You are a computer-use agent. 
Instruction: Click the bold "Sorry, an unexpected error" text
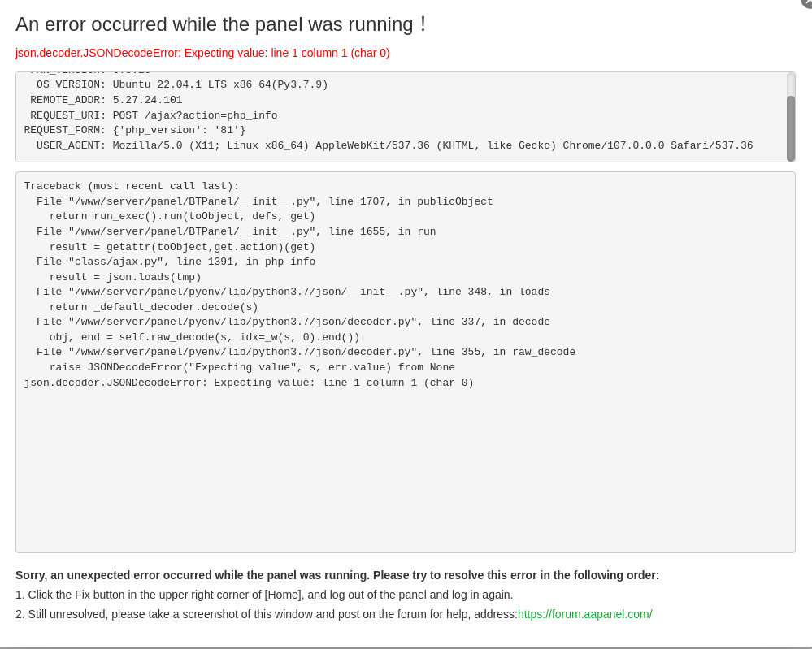337,575
